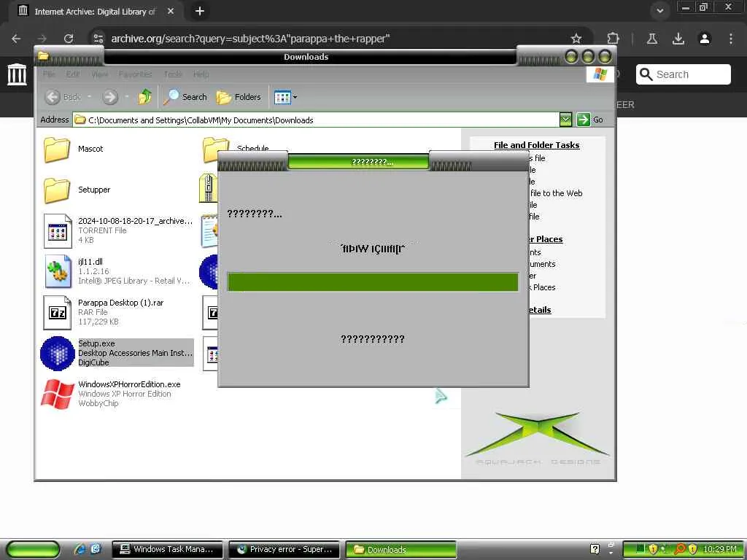
Task: Select the Parappa Desktop (1).rar 7z icon
Action: [58, 312]
